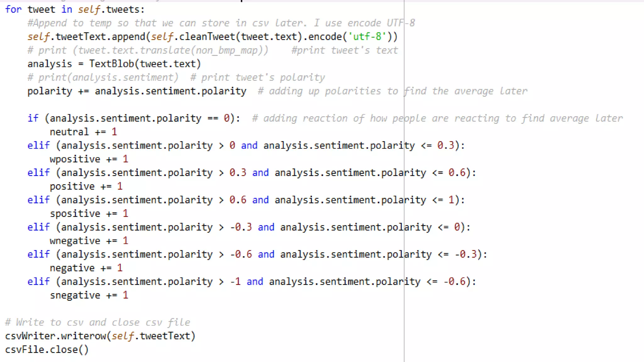Click the 'snegative' variable name

coord(75,295)
